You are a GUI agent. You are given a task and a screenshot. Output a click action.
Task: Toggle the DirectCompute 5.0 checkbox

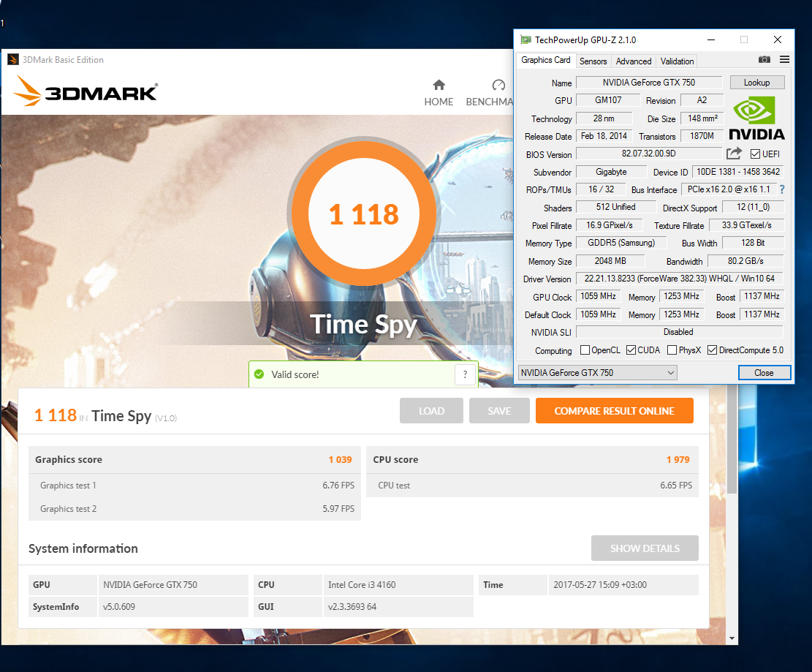click(712, 350)
